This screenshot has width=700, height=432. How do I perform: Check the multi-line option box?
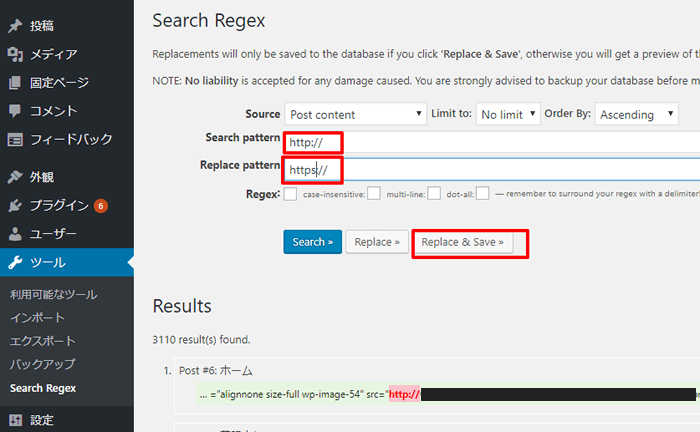(434, 194)
